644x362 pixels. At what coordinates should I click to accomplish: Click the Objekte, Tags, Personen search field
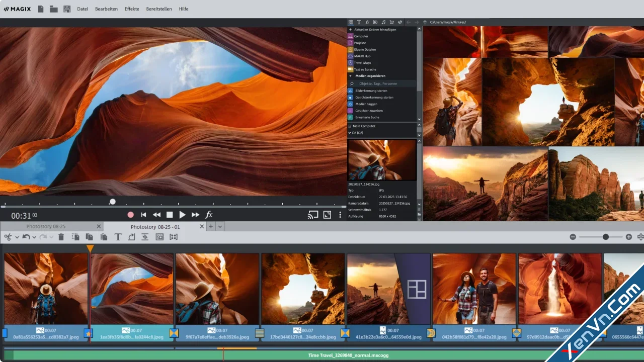click(382, 83)
